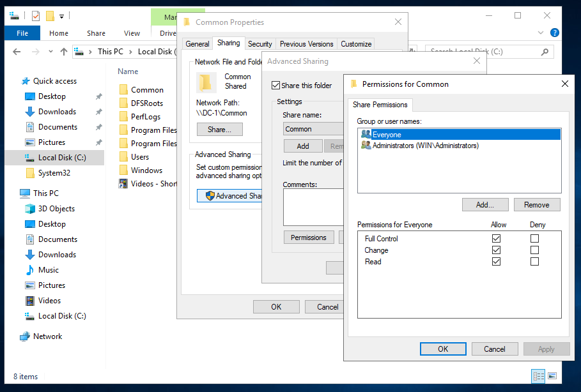Image resolution: width=581 pixels, height=392 pixels.
Task: Click the 3D Objects cube icon
Action: (29, 209)
